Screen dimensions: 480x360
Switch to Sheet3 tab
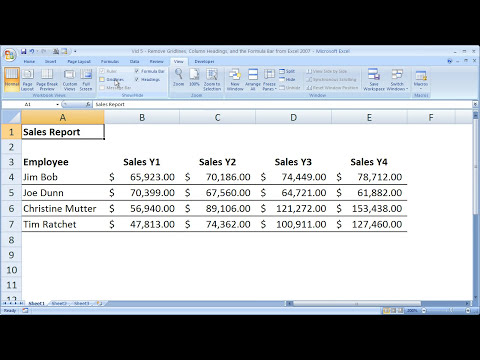(82, 303)
